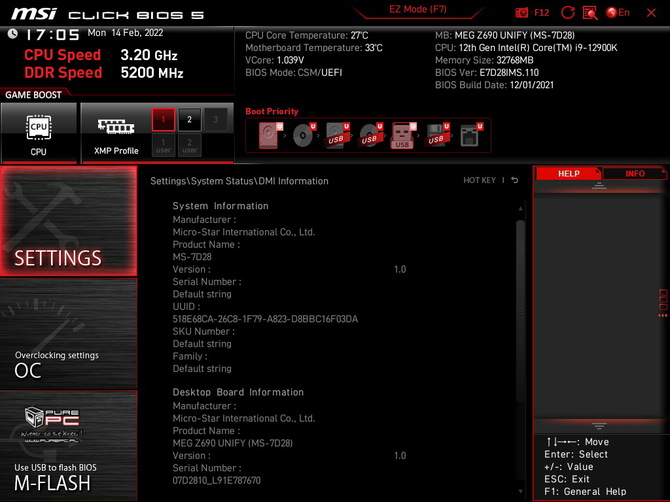Click the UUID value 518E68CA-26C8-1F79-A823-D8BBC16F03DA
The image size is (670, 502).
265,319
